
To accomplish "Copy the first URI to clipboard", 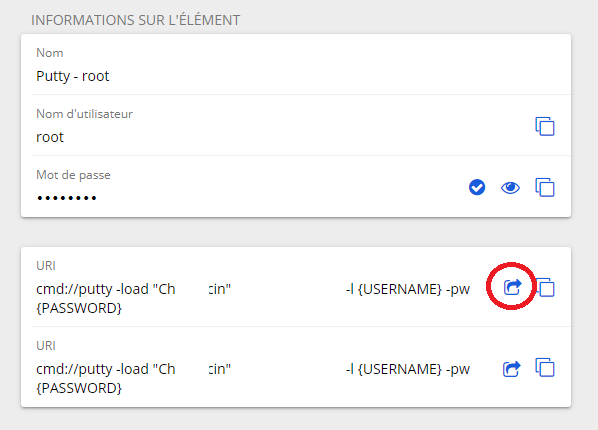I will point(546,287).
